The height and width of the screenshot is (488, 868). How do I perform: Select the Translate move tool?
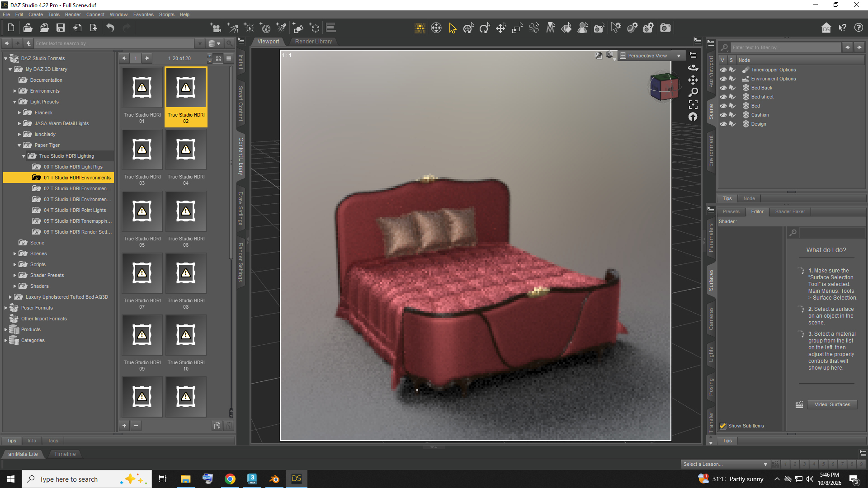pyautogui.click(x=501, y=28)
